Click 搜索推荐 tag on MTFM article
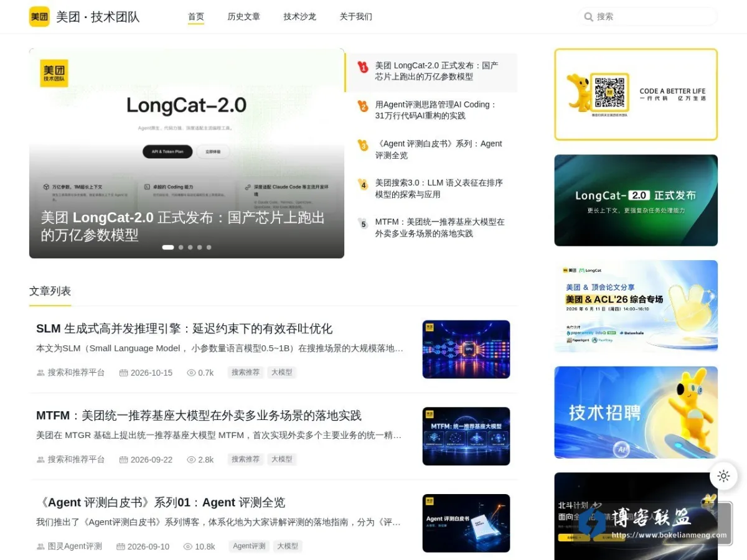 pyautogui.click(x=245, y=460)
